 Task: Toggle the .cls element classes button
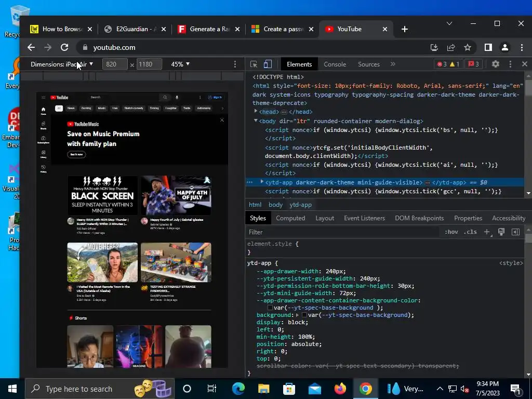(470, 232)
